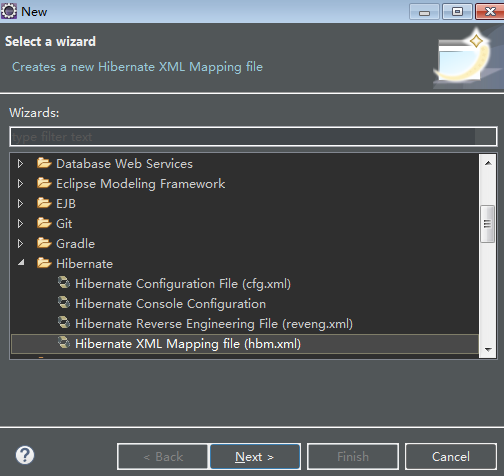Viewport: 504px width, 476px height.
Task: Click the < Back button
Action: coord(163,456)
